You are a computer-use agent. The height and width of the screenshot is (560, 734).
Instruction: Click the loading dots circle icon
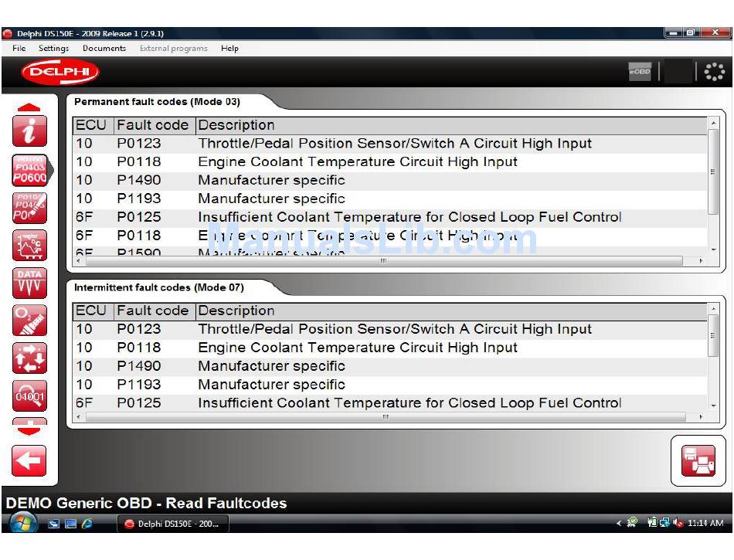715,72
